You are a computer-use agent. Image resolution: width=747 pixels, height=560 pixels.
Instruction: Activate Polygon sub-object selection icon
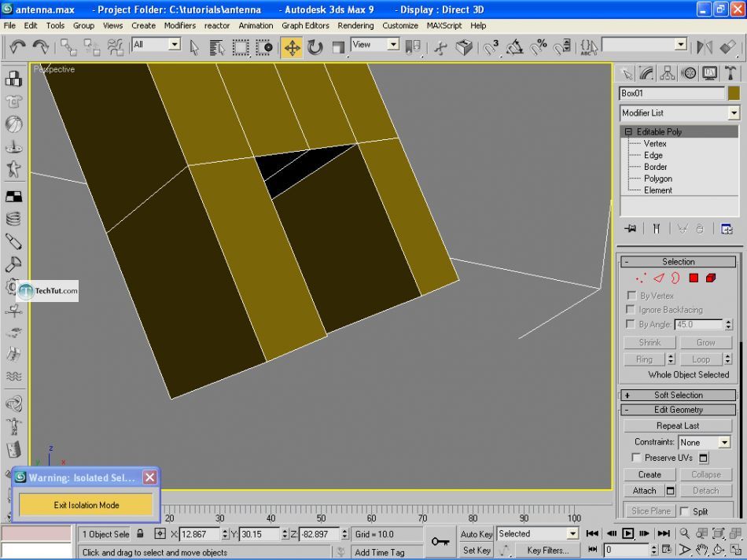(x=694, y=278)
